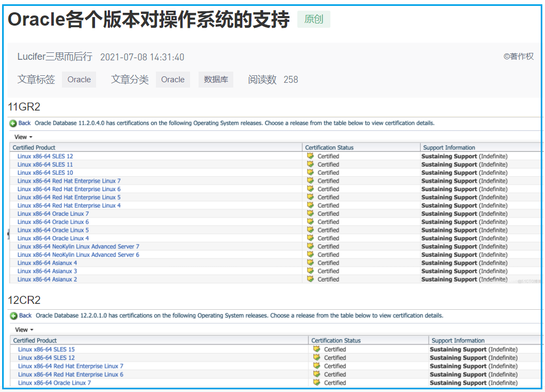Click Sustaining Support text in Oracle Linux 7 row of 11GR2 table

[x=449, y=214]
